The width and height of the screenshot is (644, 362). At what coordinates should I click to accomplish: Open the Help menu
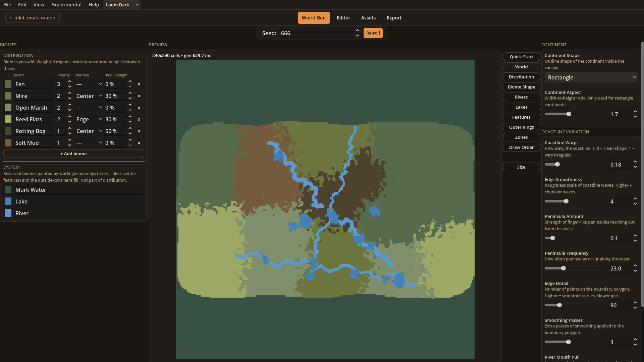click(94, 5)
